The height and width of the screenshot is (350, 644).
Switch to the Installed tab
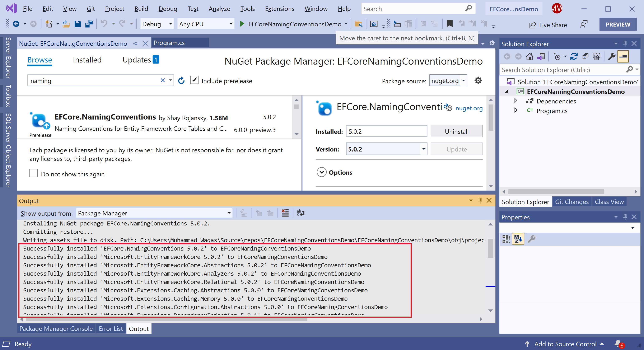point(87,60)
